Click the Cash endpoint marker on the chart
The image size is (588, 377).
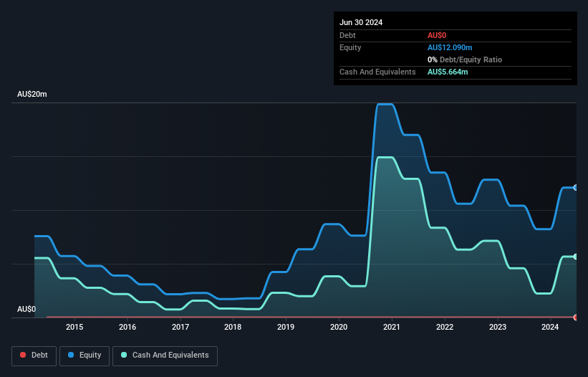[576, 257]
